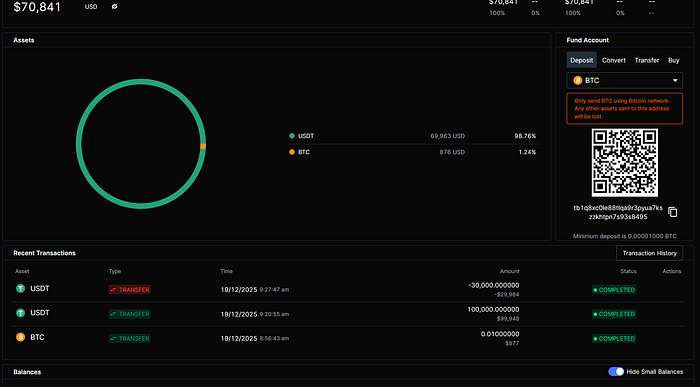Click green TRANSFER badge for BTC row

pos(130,338)
